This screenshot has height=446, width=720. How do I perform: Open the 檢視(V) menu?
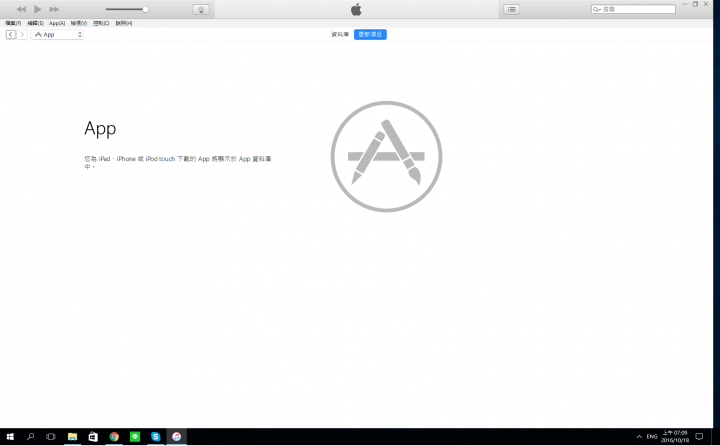point(79,23)
